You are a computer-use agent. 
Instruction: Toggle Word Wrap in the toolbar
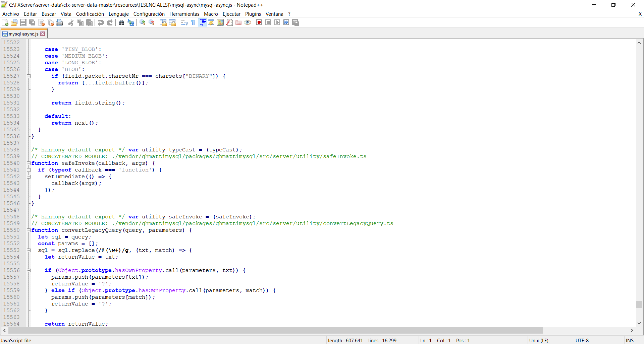coord(184,22)
